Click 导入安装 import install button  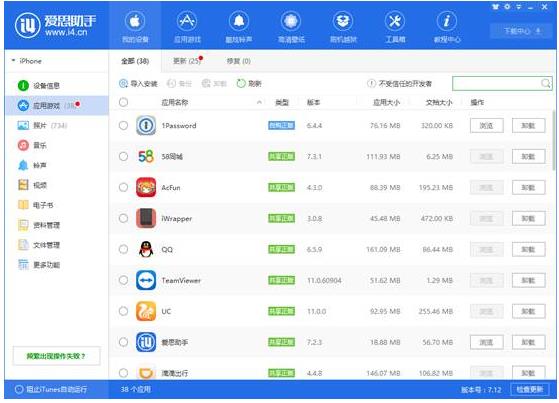point(138,83)
